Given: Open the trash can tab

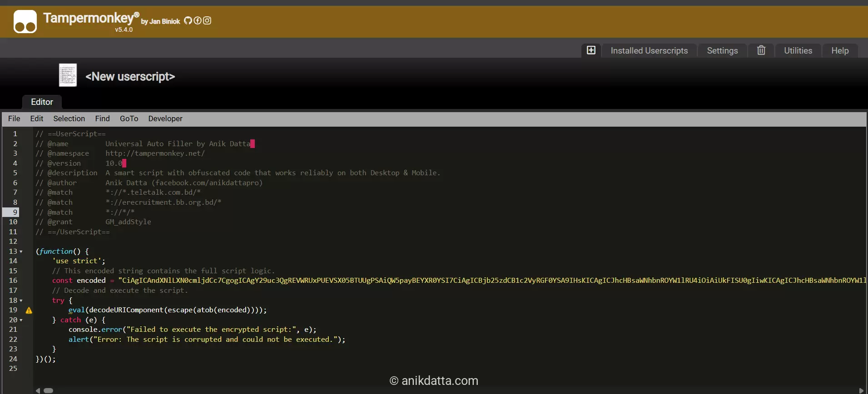Looking at the screenshot, I should (761, 50).
